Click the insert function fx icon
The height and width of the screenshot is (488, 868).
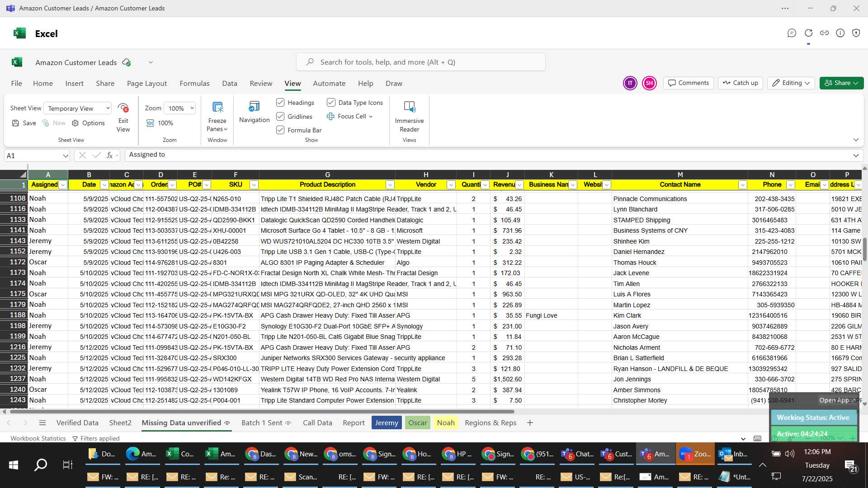coord(109,155)
